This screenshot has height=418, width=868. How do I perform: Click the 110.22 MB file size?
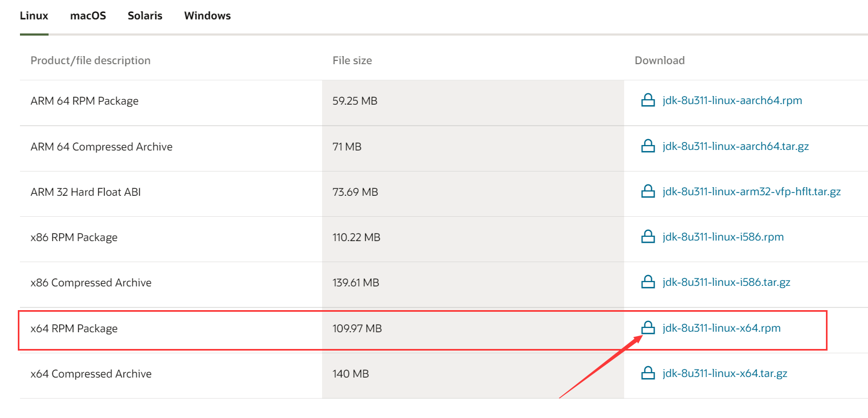click(x=357, y=237)
